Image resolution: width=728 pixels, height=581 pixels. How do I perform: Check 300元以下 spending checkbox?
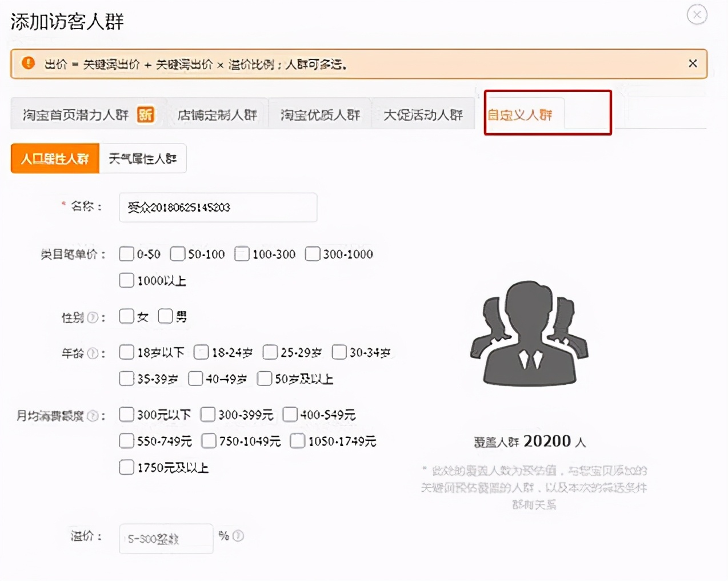(x=126, y=415)
